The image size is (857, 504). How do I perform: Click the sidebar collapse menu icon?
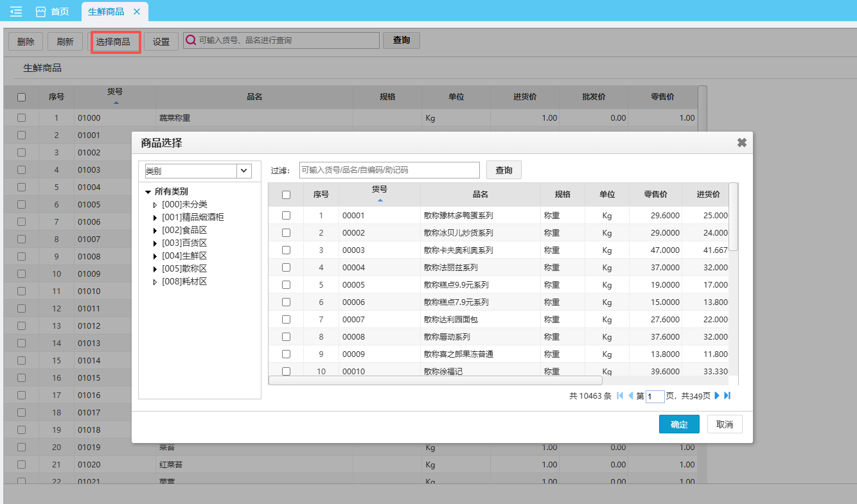(16, 12)
